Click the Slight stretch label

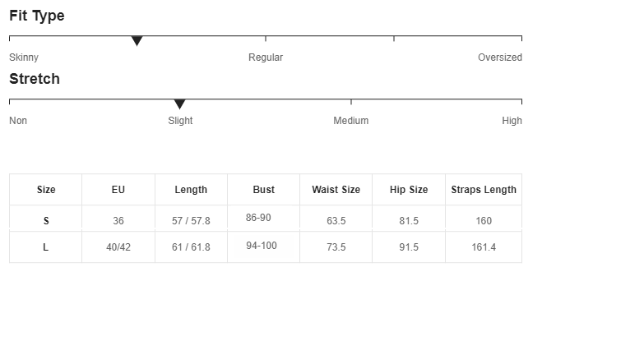(180, 121)
